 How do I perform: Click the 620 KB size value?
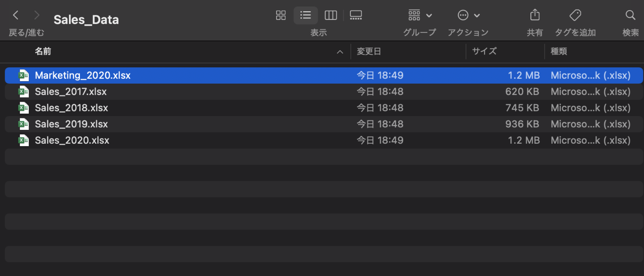tap(522, 92)
